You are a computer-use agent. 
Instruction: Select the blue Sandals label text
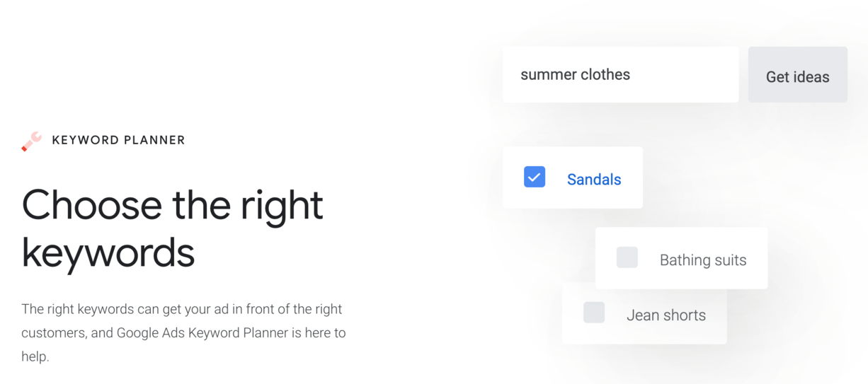594,180
